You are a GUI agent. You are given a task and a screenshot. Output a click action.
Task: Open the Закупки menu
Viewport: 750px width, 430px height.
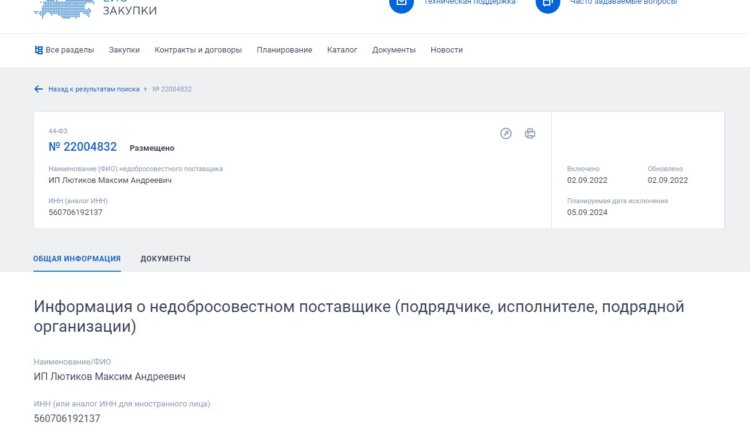(x=124, y=50)
